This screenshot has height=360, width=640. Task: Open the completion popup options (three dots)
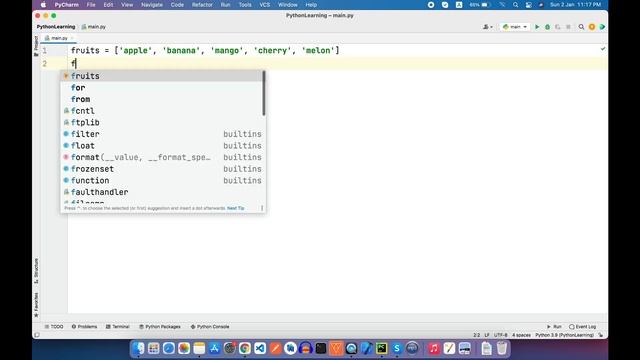[262, 208]
